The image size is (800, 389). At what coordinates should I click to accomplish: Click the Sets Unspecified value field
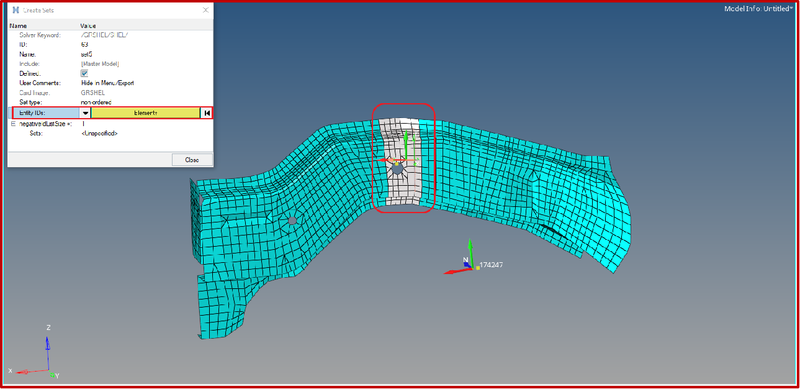99,133
